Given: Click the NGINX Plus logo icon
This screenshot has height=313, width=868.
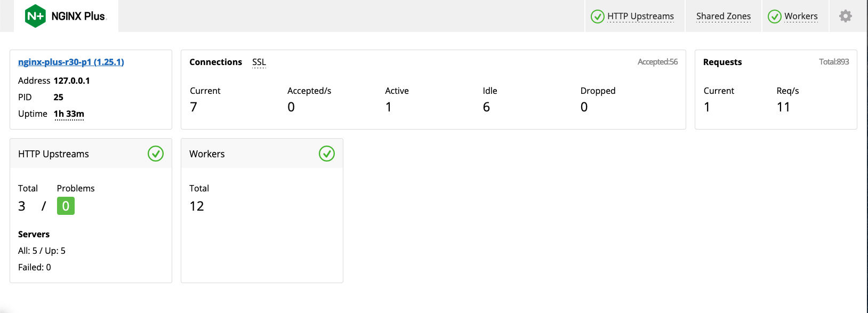Looking at the screenshot, I should tap(35, 16).
